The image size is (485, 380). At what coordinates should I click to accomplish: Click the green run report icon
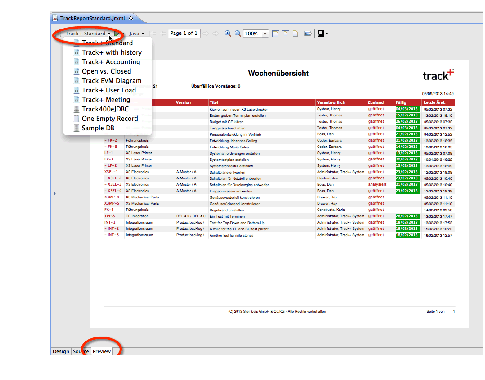(117, 34)
